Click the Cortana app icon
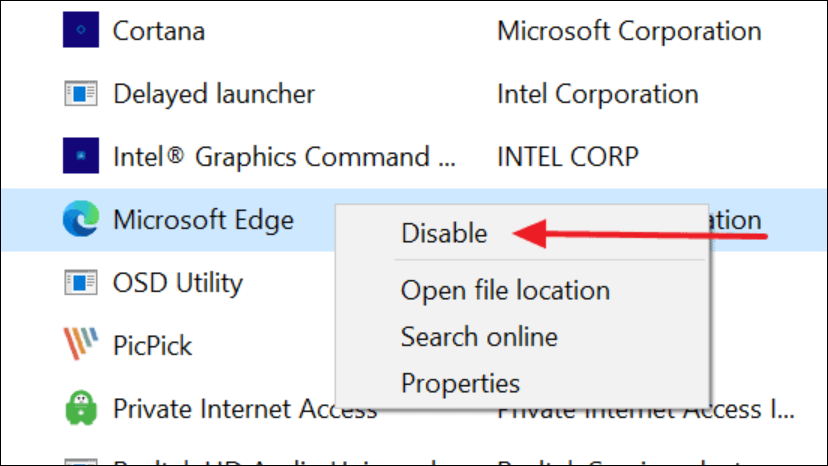 [x=81, y=30]
